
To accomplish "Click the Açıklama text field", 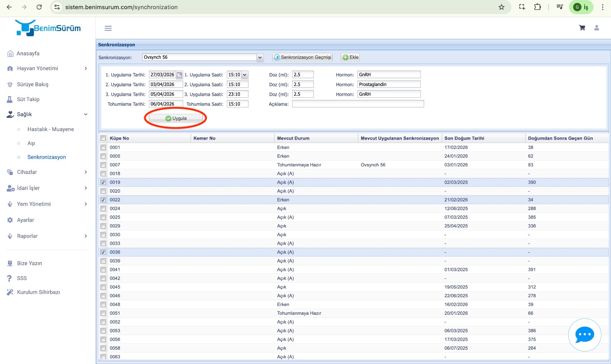I will click(x=358, y=104).
